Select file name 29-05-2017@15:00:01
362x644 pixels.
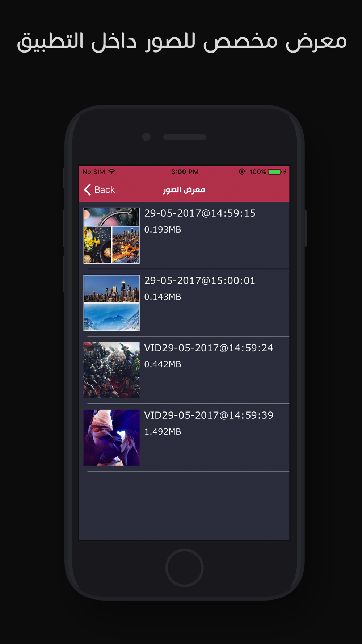point(200,280)
